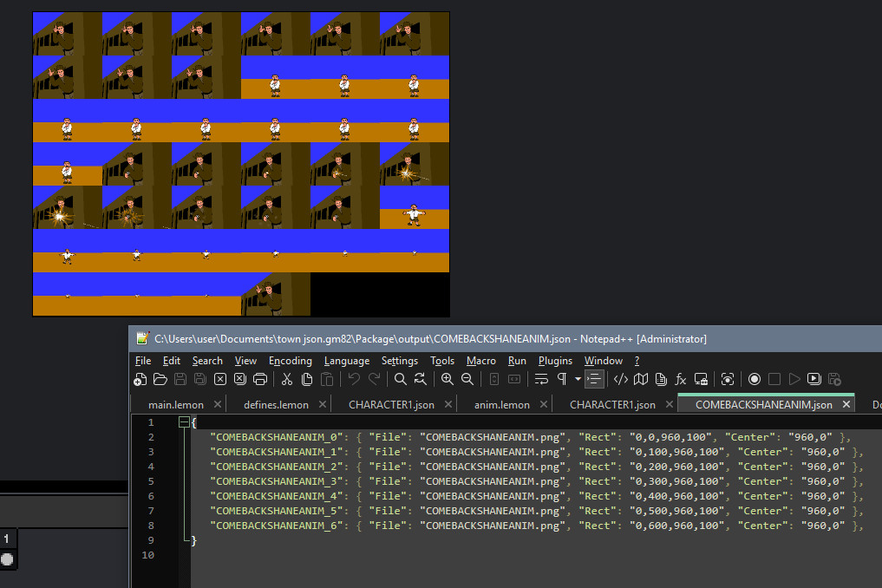The image size is (882, 588).
Task: Select line number 5 in the margin
Action: [x=150, y=480]
